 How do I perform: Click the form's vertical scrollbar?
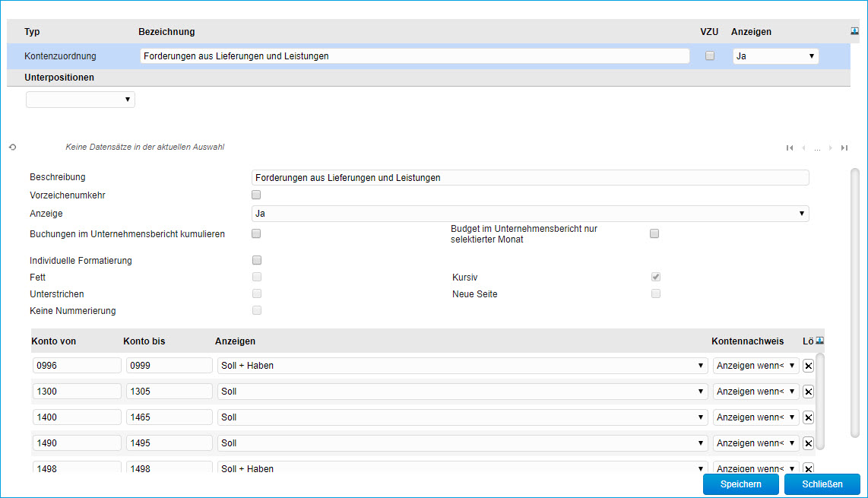coord(855,303)
